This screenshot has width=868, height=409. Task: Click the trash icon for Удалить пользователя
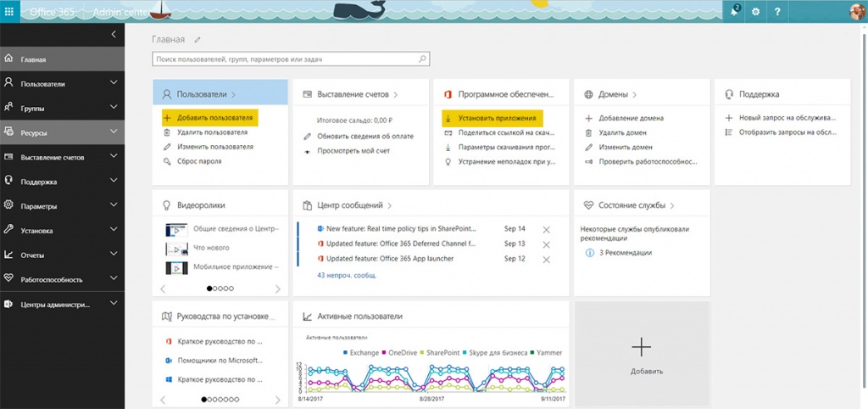167,132
